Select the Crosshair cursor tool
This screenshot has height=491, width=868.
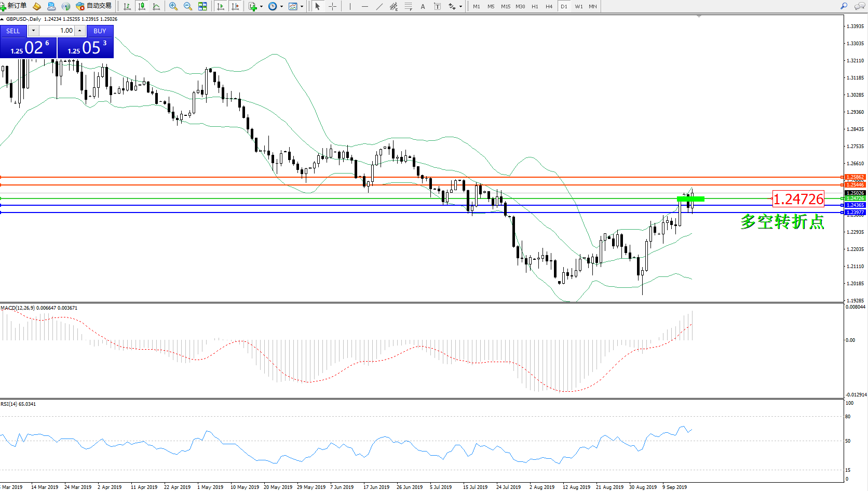(x=333, y=6)
